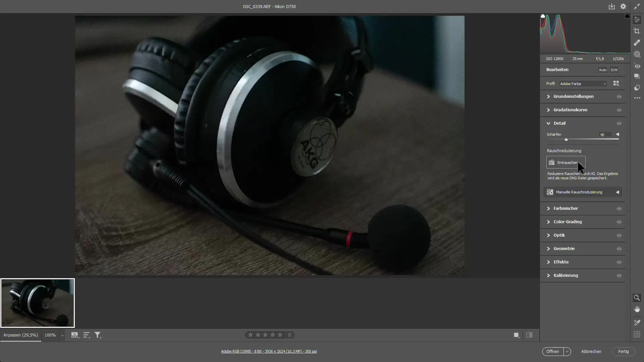Screen dimensions: 644x362
Task: Expand Manuelle Rauschreduzierung options
Action: 618,192
